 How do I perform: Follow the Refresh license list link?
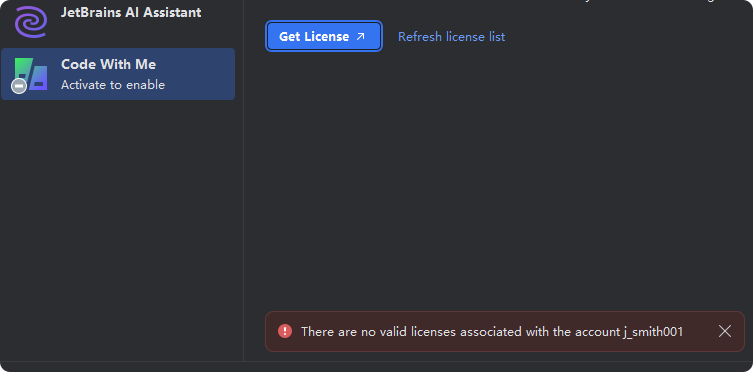(451, 36)
